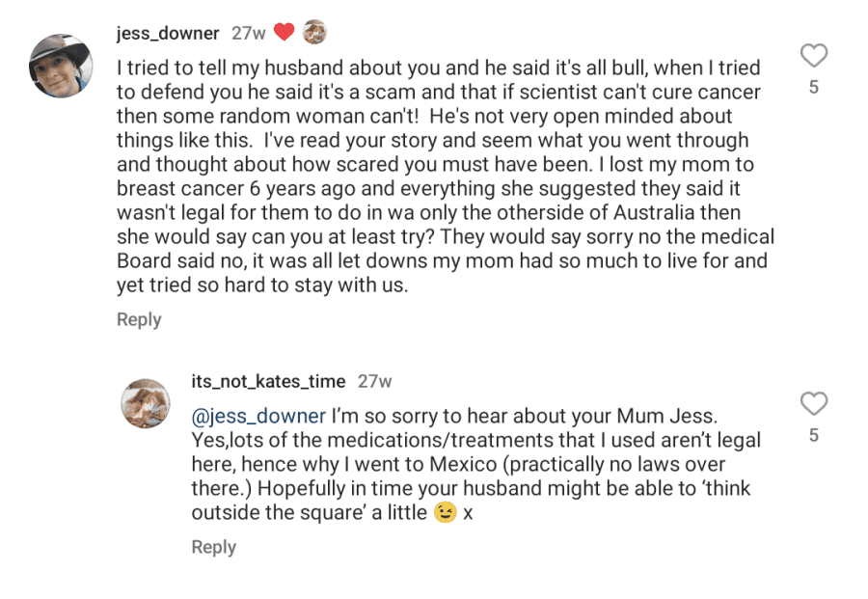Image resolution: width=868 pixels, height=599 pixels.
Task: Open the its_not_kates_time username link
Action: [268, 381]
